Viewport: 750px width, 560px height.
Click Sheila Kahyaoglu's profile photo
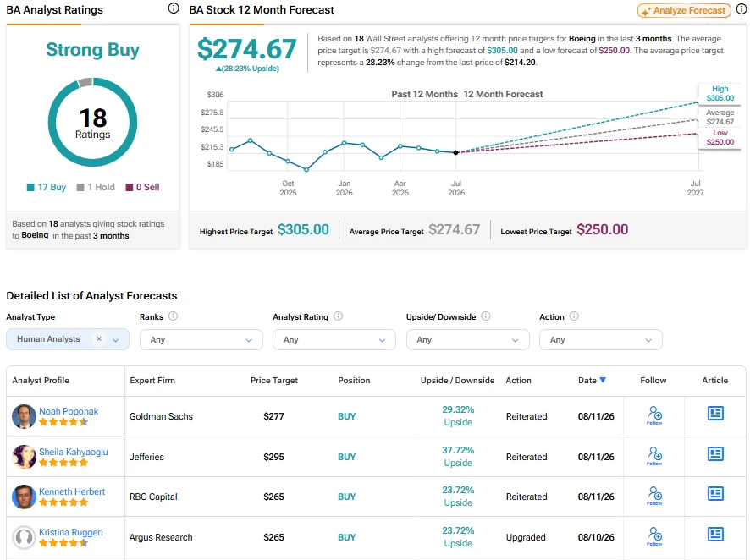pos(24,457)
